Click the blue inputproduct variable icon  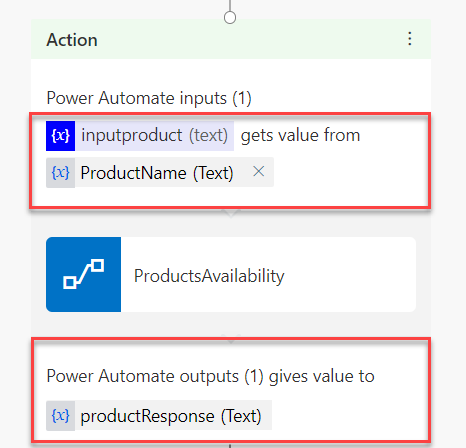click(61, 136)
